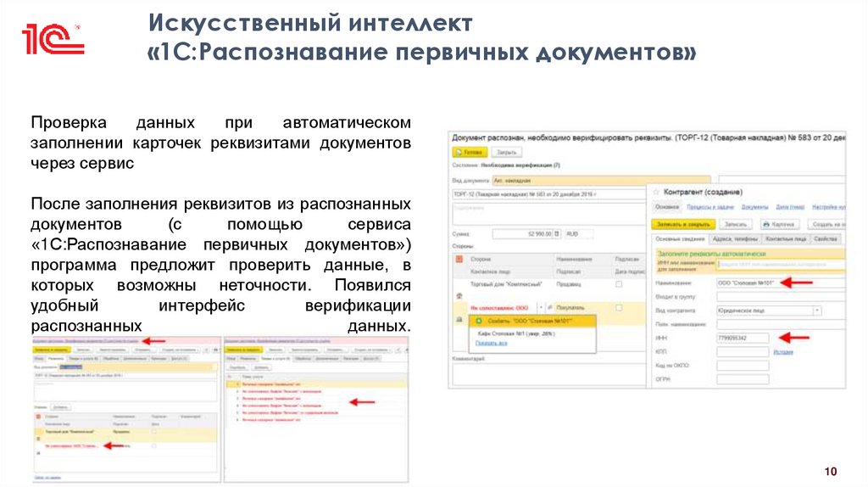Viewport: 868px width, 487px height.
Task: Click the ТОРГ-12 document title field
Action: coord(549,194)
